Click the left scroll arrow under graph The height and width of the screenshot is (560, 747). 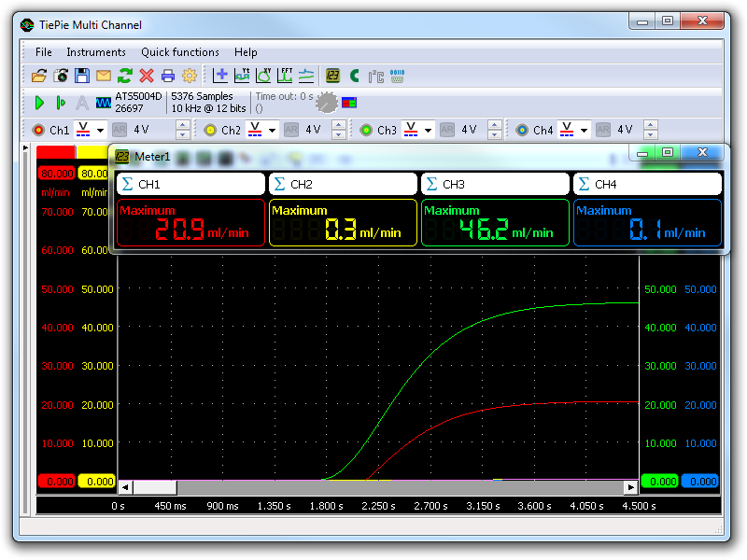(125, 487)
